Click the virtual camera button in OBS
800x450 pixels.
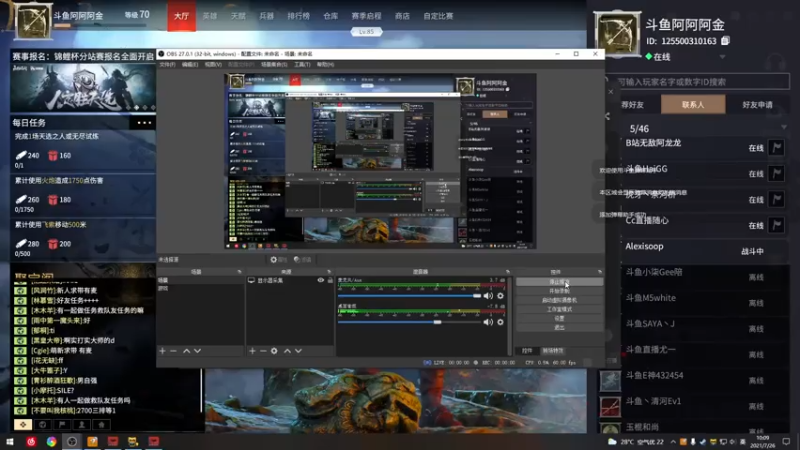pos(559,300)
